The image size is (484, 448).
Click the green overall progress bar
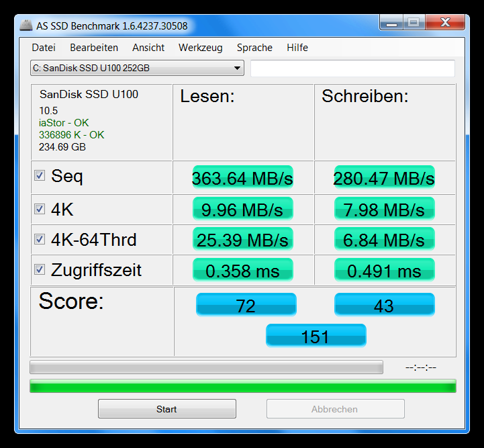pos(242,386)
